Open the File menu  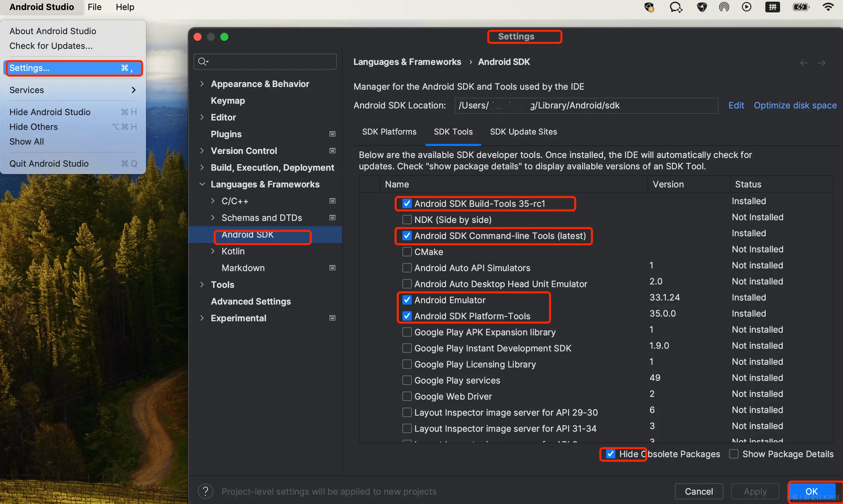click(x=94, y=7)
